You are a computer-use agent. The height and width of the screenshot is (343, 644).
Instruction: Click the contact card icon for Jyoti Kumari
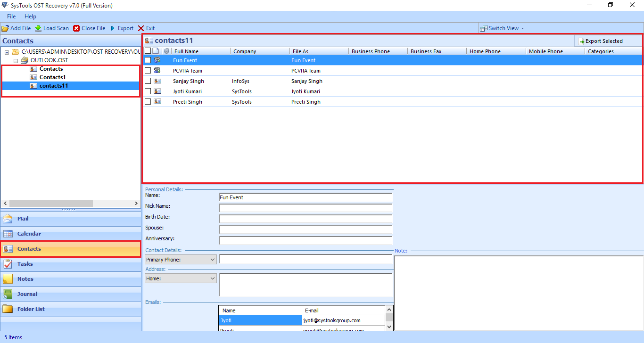click(157, 91)
